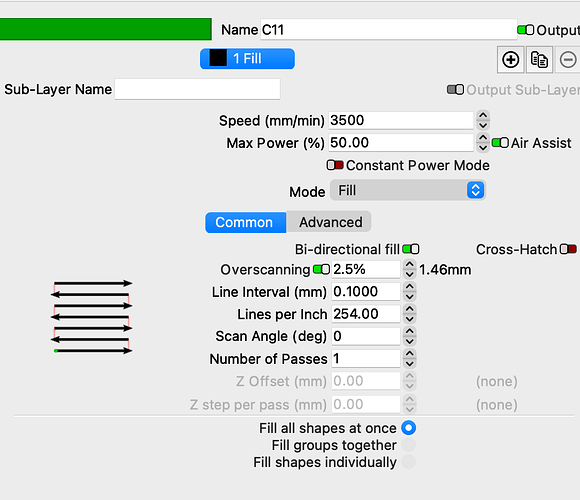Toggle the Air Assist switch
This screenshot has height=500, width=580.
[x=500, y=143]
